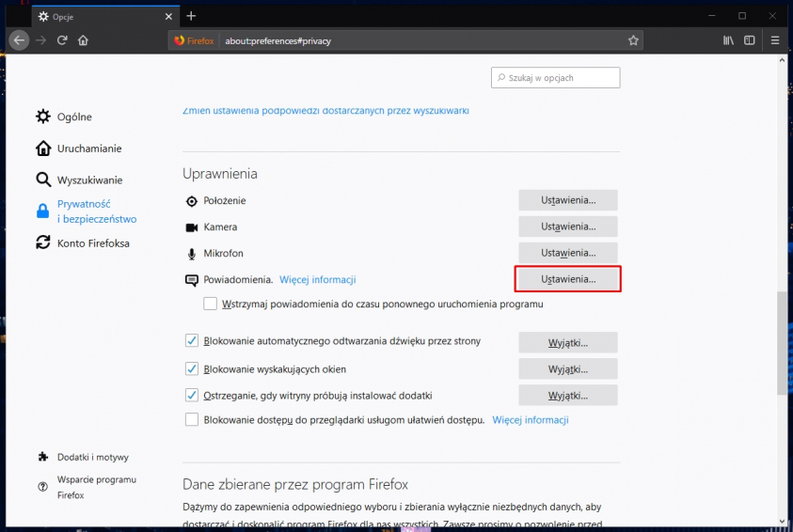Select Konto Firefoksa in the sidebar

pos(93,243)
